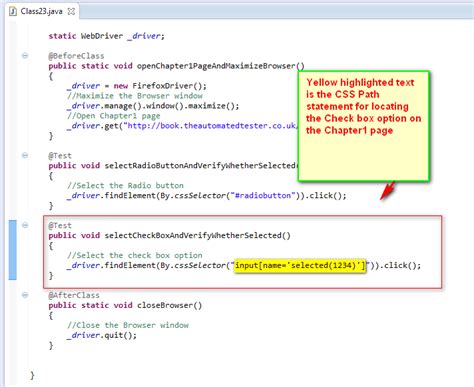
Task: Click the book.theautomatedtester.co.uk URL string
Action: (211, 126)
